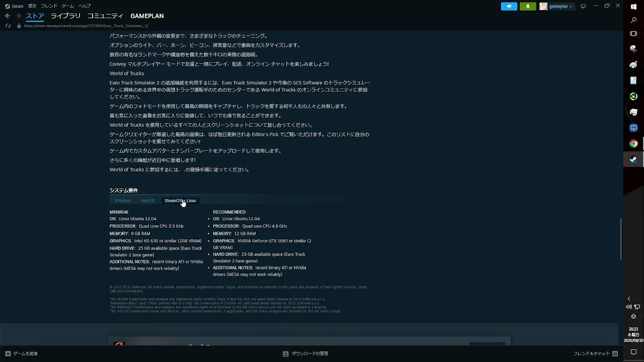Open the blue megaphone announcements button
Image resolution: width=644 pixels, height=362 pixels.
[509, 7]
